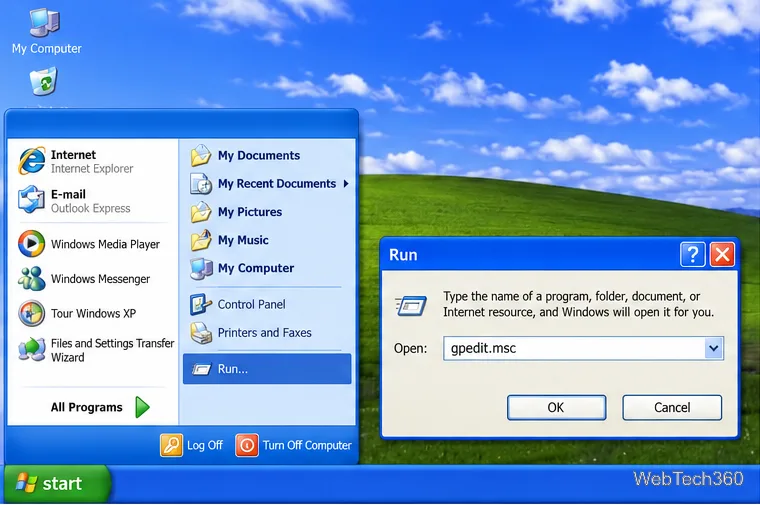Screen dimensions: 760x505
Task: Click Windows Media Player label
Action: pyautogui.click(x=105, y=244)
